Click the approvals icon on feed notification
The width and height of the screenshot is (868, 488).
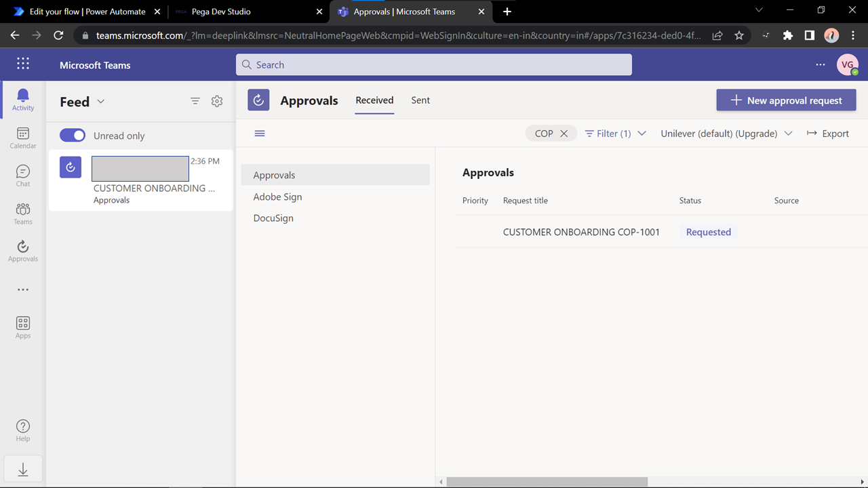[x=71, y=167]
